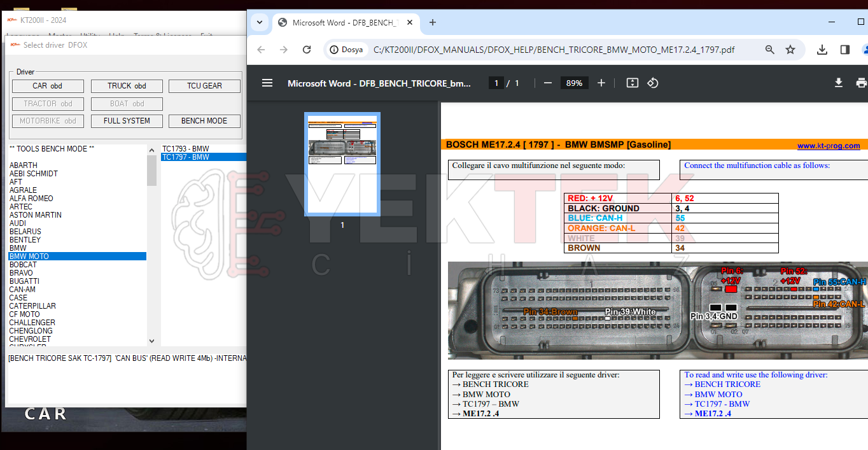
Task: Select AUDI in the brand list
Action: click(x=77, y=223)
